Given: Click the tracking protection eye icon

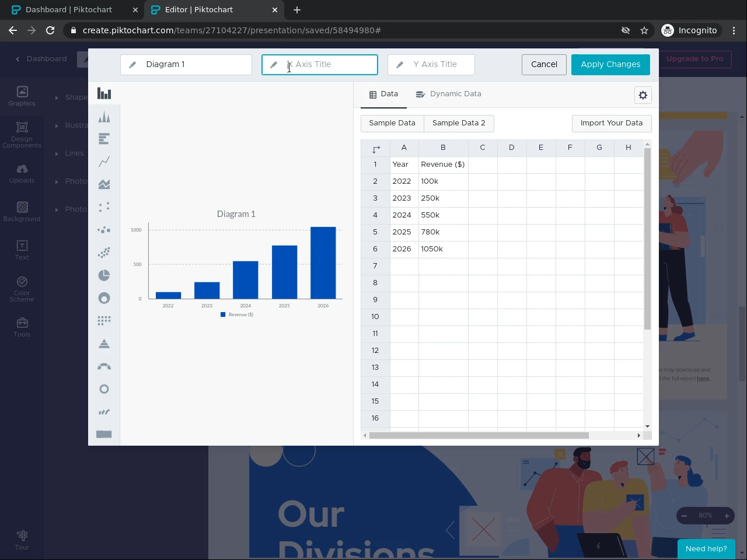Looking at the screenshot, I should [626, 30].
